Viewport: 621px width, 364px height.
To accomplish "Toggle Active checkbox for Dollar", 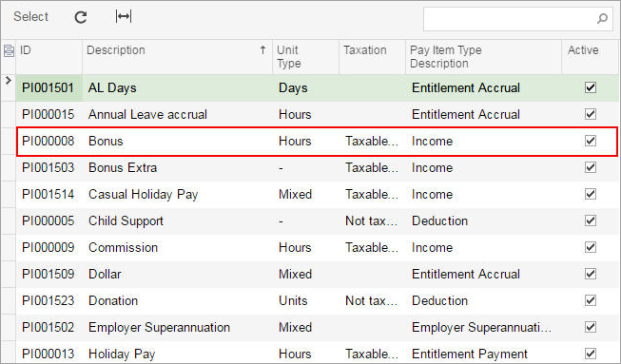I will 591,274.
